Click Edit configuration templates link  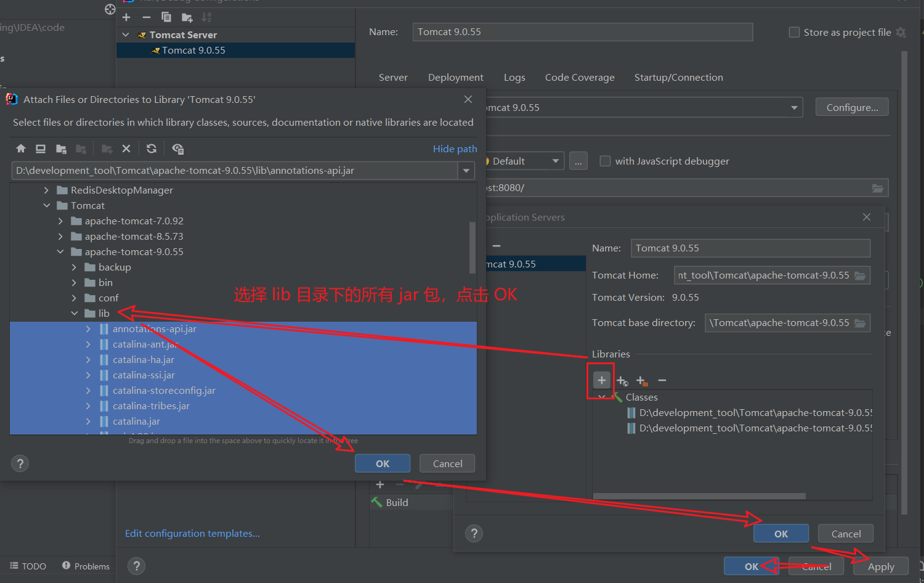192,534
